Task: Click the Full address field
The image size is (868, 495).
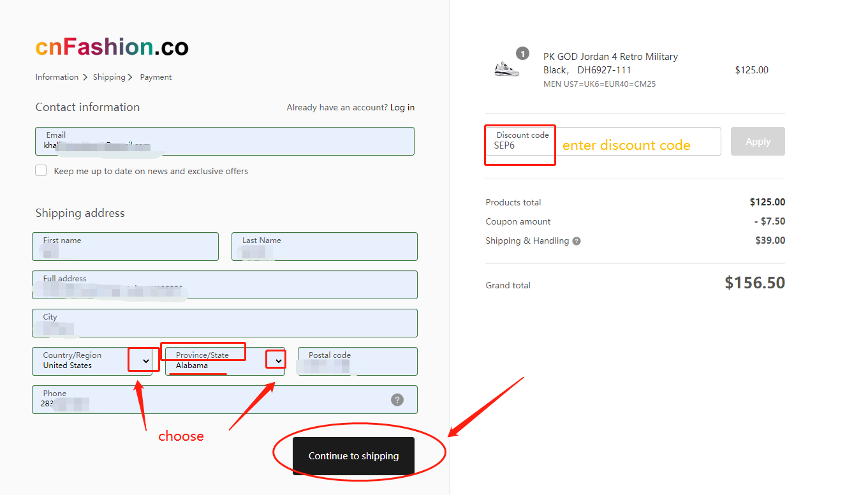Action: point(224,284)
